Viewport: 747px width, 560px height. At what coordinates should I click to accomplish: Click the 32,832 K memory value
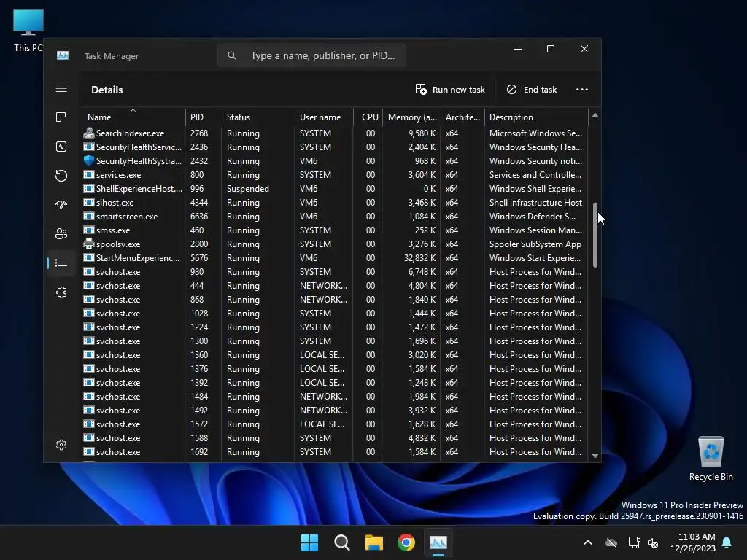click(419, 257)
